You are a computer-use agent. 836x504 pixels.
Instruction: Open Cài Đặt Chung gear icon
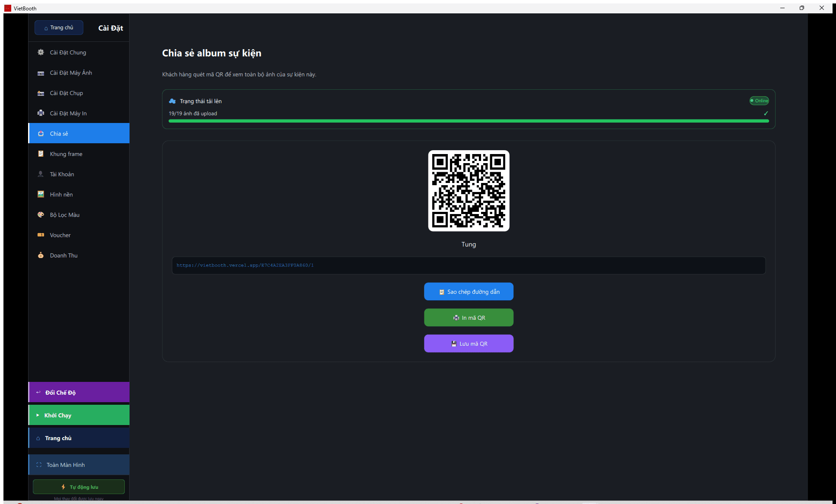click(41, 52)
